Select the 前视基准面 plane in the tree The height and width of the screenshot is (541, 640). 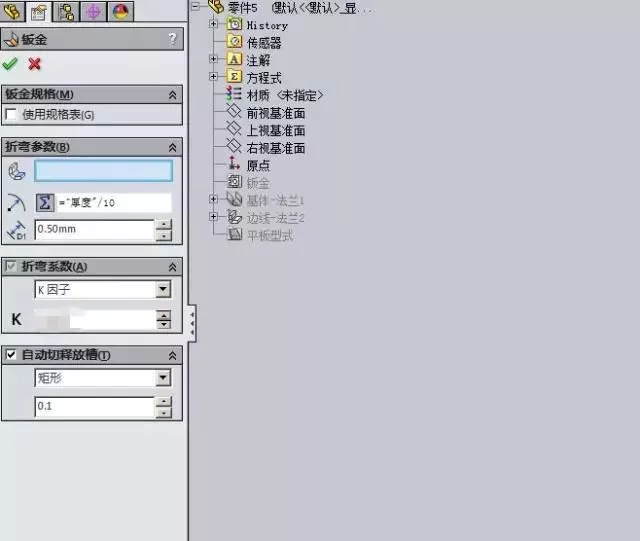(275, 113)
